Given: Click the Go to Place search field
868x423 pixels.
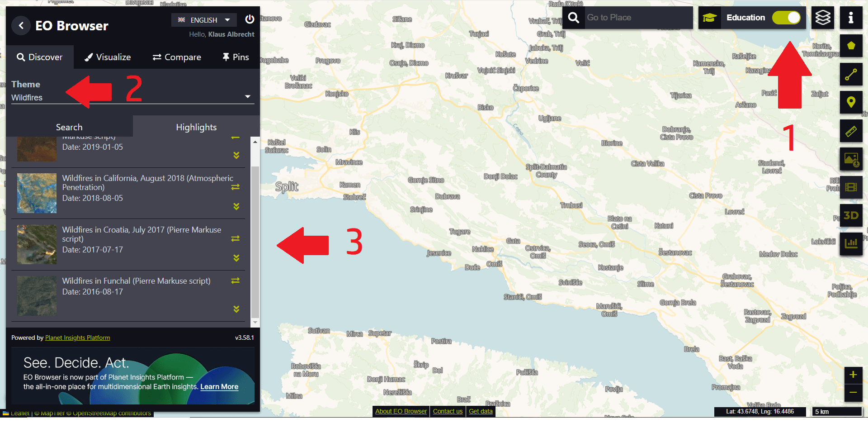Looking at the screenshot, I should pos(637,18).
